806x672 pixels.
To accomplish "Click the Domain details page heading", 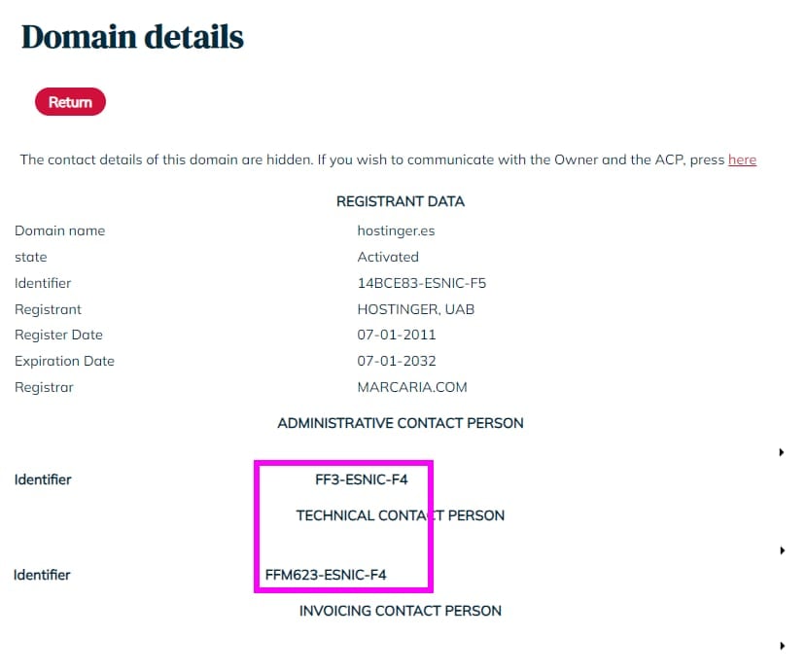I will 132,37.
